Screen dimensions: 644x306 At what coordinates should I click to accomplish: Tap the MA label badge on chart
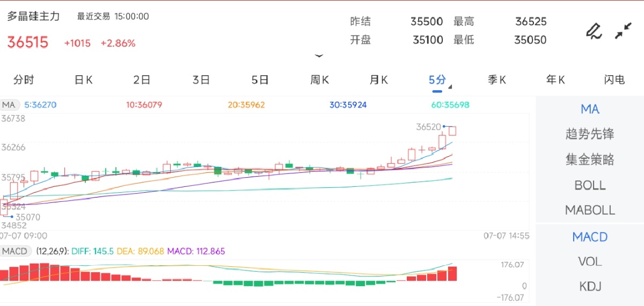[10, 105]
